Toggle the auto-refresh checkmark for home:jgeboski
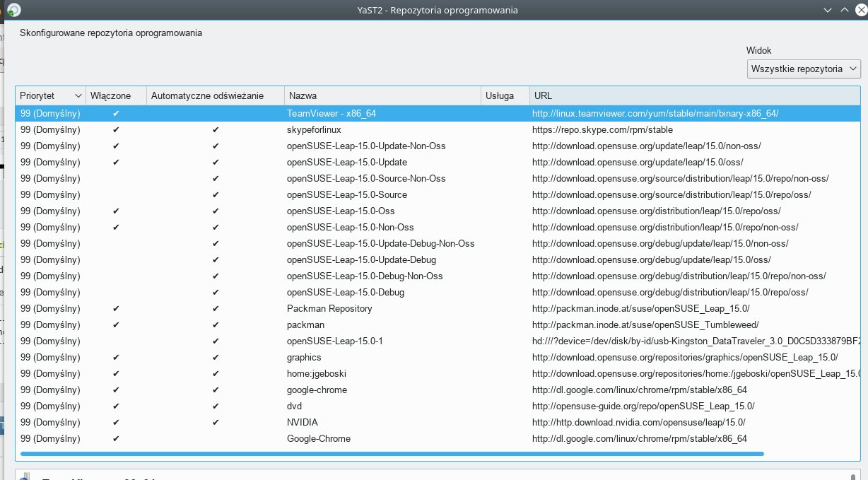 tap(216, 374)
